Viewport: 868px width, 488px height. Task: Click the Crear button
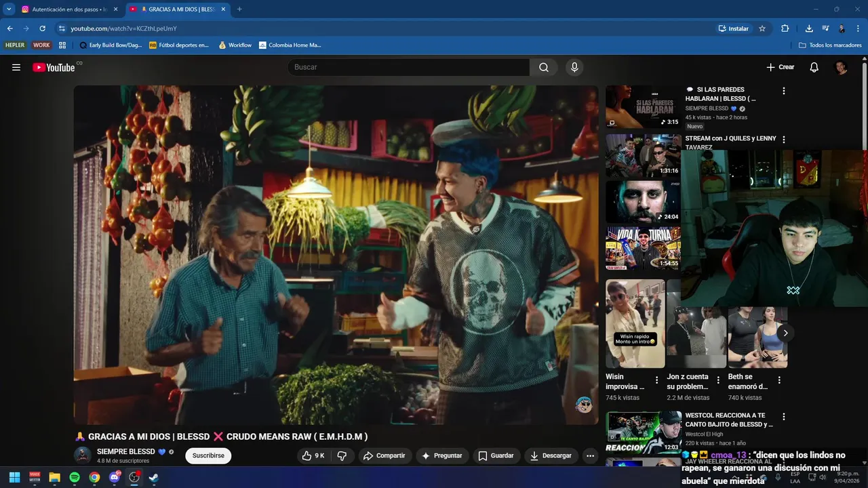click(781, 67)
